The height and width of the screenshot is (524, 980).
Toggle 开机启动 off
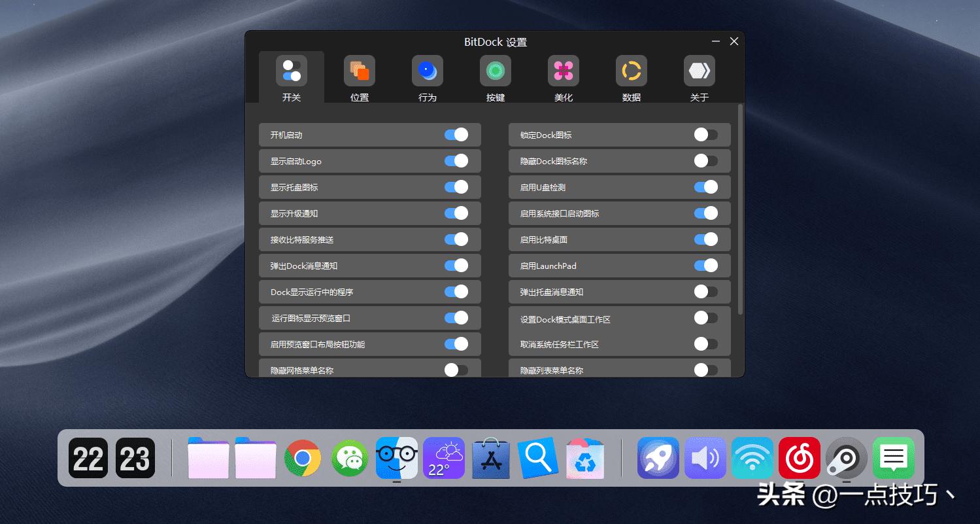coord(456,135)
